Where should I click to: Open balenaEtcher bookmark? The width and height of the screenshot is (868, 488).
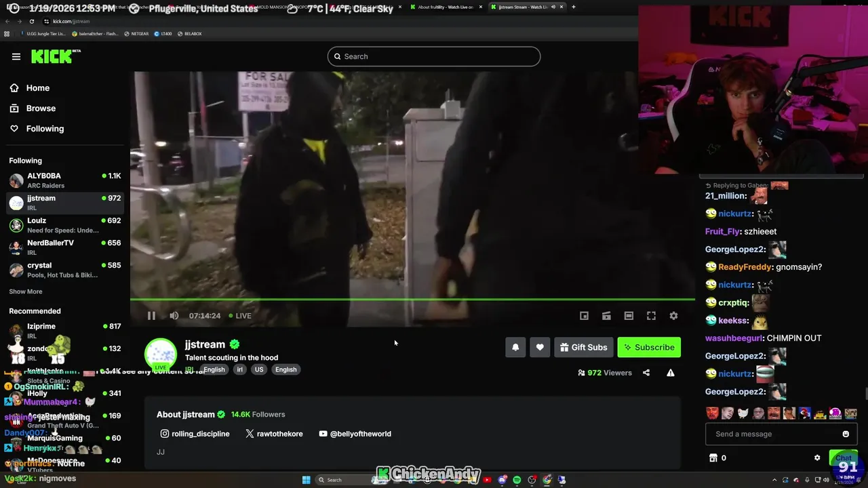pyautogui.click(x=96, y=33)
